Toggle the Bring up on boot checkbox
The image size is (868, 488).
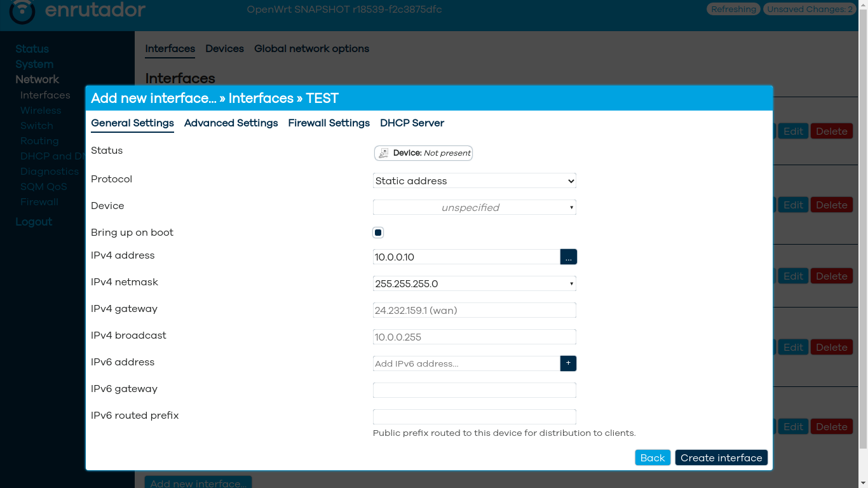point(378,233)
